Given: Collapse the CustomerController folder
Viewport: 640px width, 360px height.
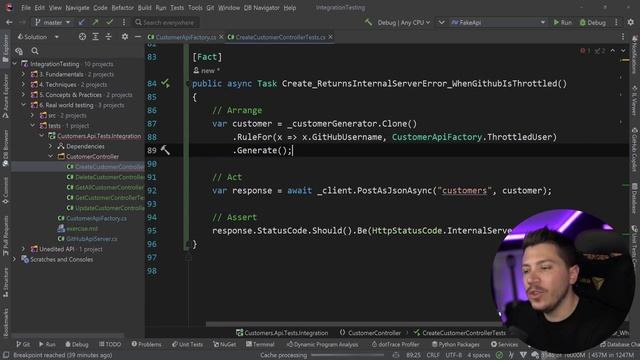Looking at the screenshot, I should point(50,156).
